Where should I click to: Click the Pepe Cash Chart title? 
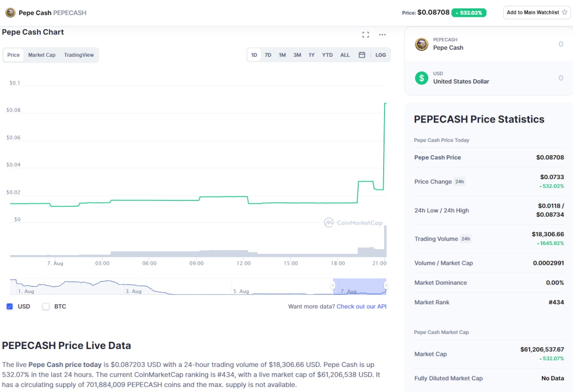click(x=33, y=32)
